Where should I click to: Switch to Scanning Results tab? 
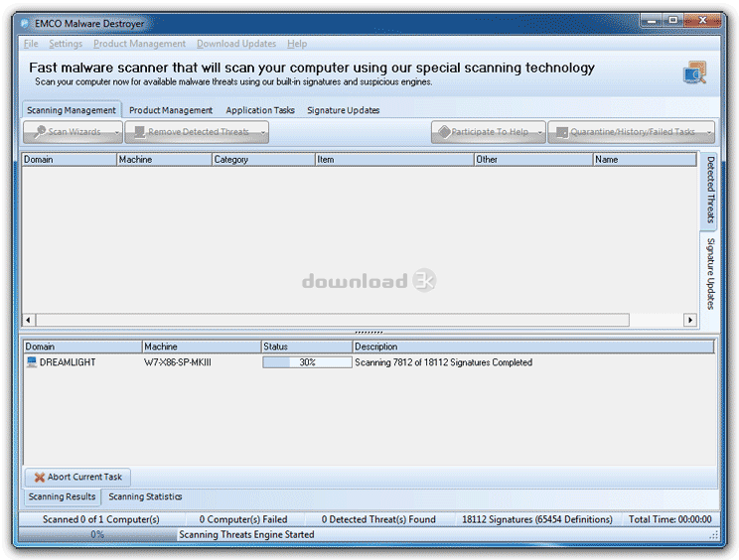(x=62, y=496)
